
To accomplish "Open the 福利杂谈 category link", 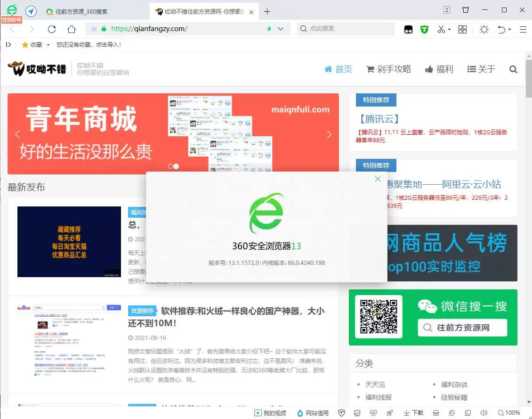I will (x=454, y=385).
